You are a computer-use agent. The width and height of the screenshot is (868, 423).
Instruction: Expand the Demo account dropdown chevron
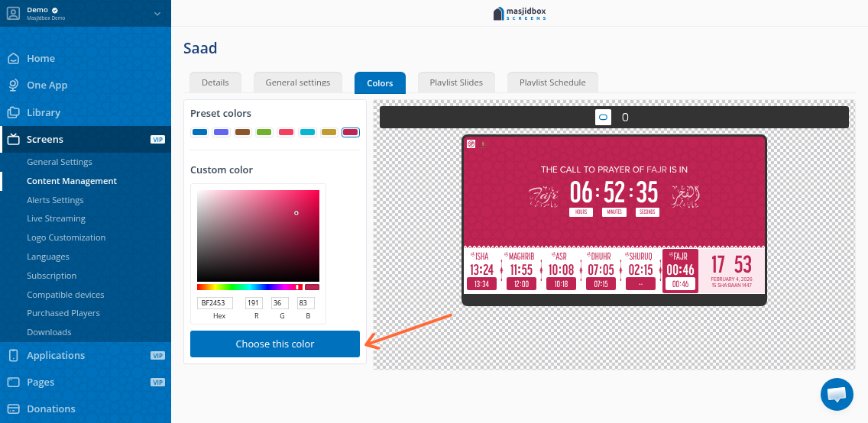[x=157, y=13]
